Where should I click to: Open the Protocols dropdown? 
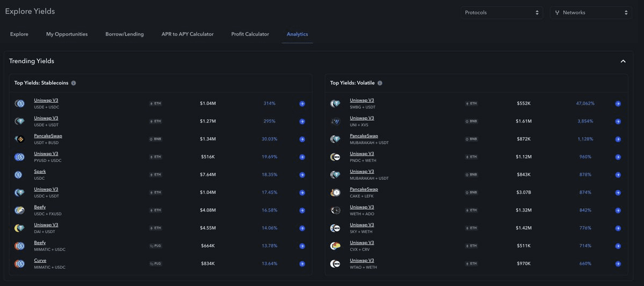pyautogui.click(x=501, y=12)
